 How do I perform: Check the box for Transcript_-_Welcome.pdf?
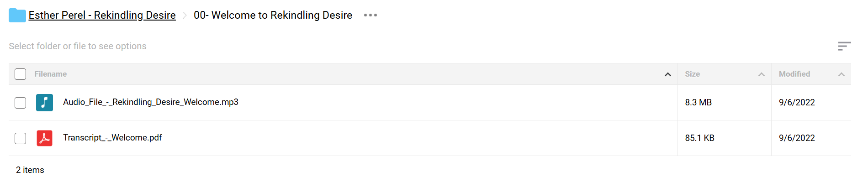(20, 138)
